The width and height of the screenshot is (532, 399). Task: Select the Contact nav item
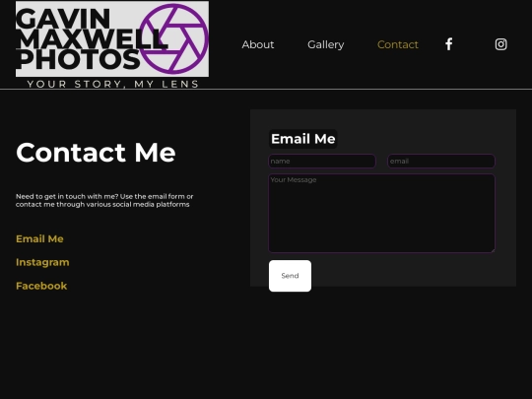[398, 44]
